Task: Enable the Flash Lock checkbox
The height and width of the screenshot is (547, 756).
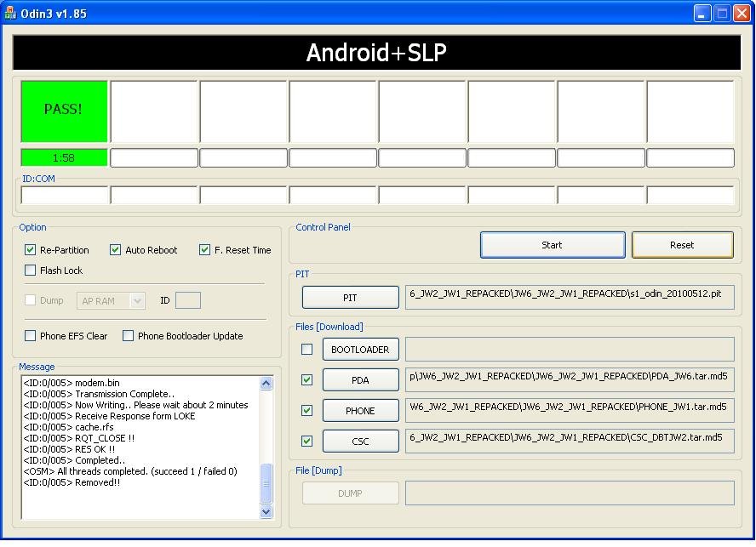Action: [x=30, y=270]
